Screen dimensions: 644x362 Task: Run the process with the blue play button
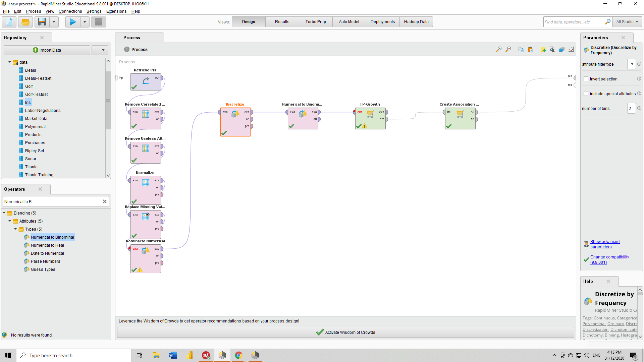coord(73,22)
